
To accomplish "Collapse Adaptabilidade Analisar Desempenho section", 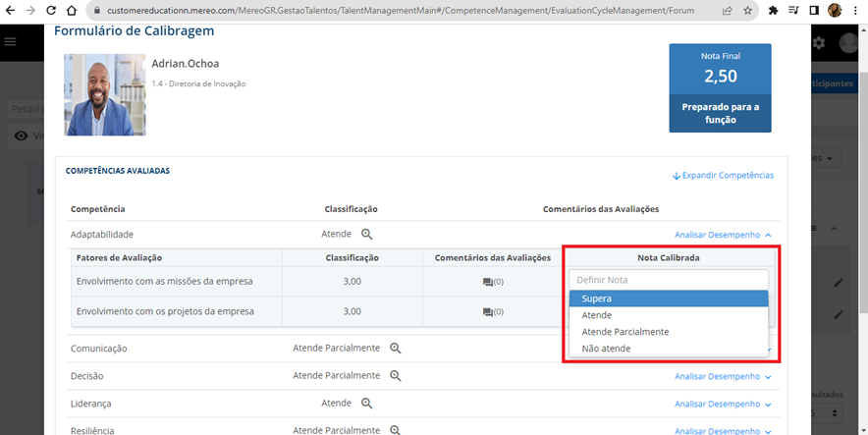I will coord(723,235).
